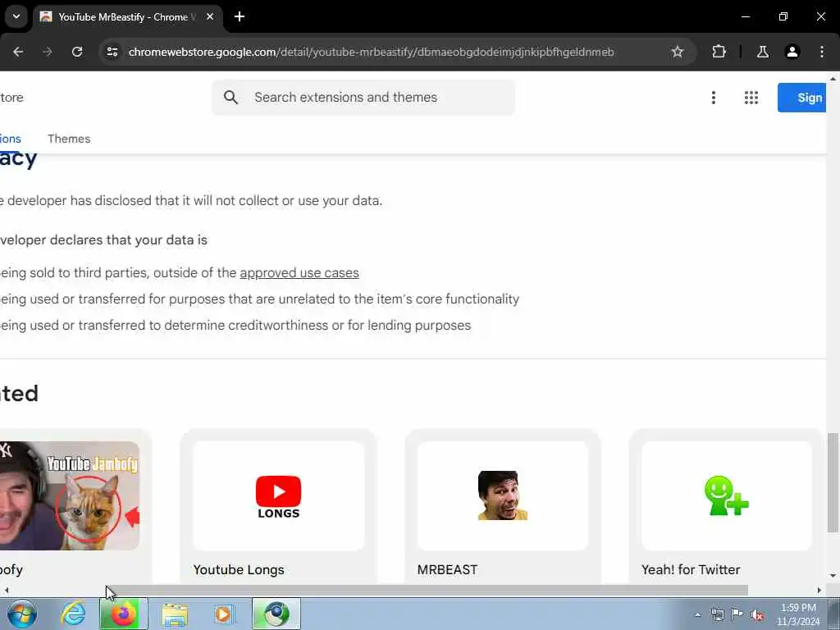
Task: Click the Sign in button
Action: 802,98
